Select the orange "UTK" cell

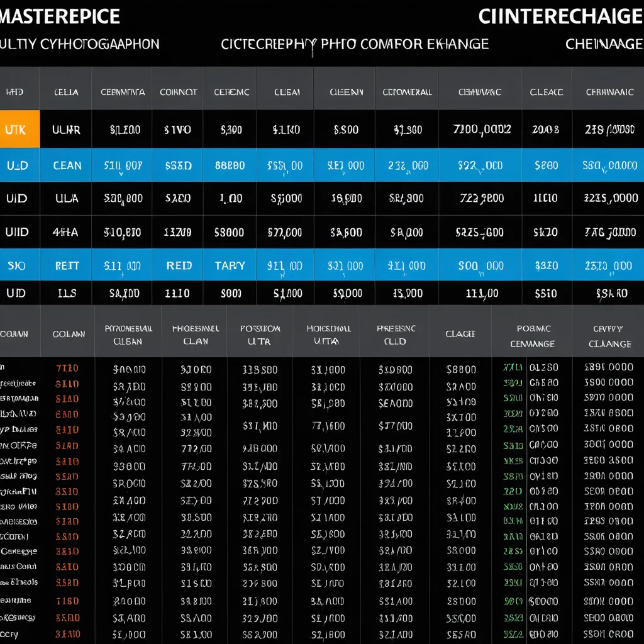coord(19,129)
